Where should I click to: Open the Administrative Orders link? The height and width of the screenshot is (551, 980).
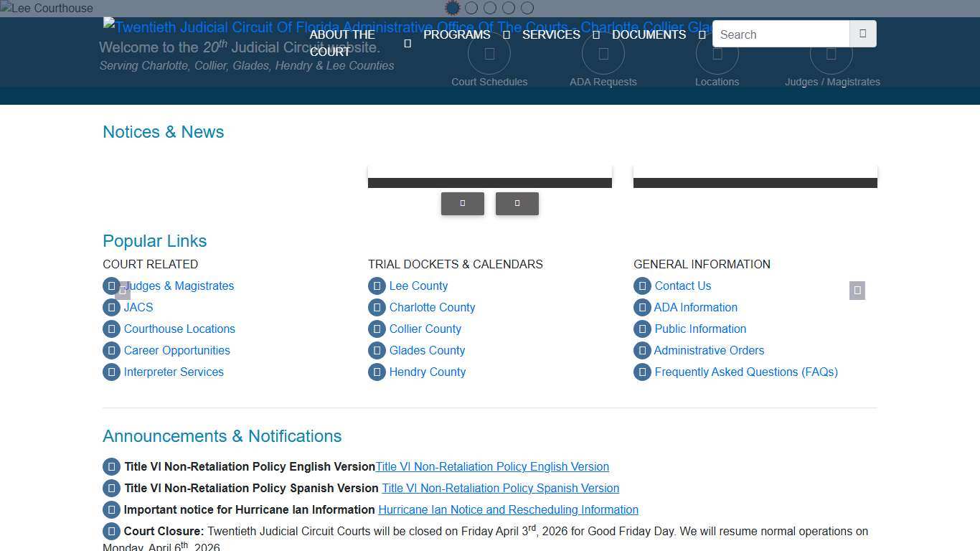(709, 351)
